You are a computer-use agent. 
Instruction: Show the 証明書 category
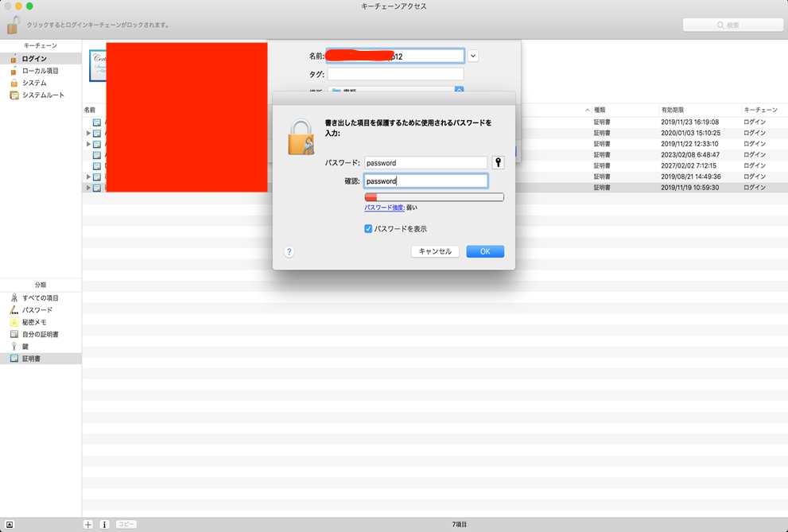(x=41, y=358)
